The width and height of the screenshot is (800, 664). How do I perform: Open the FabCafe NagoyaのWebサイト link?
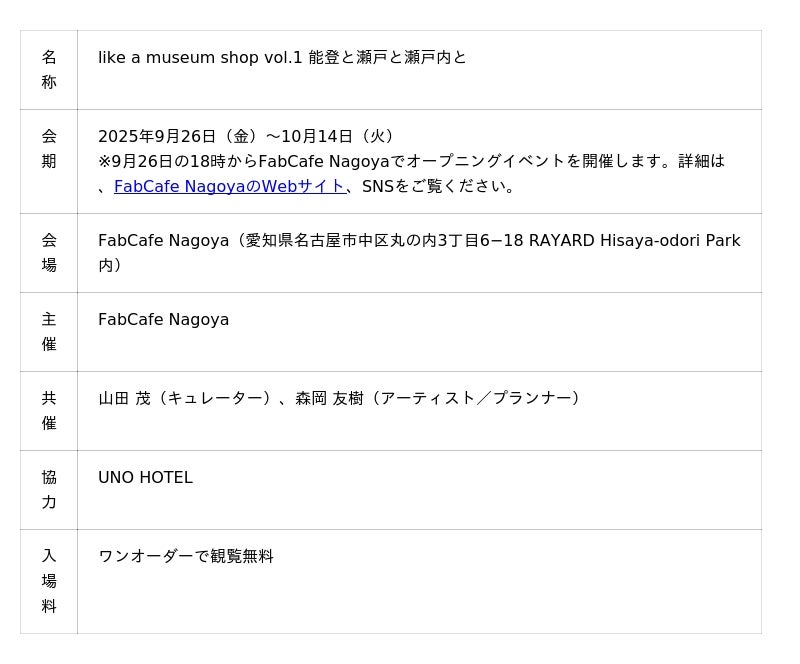tap(229, 186)
